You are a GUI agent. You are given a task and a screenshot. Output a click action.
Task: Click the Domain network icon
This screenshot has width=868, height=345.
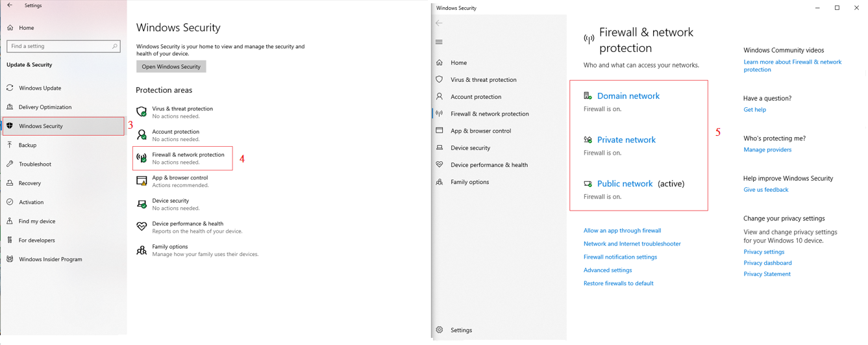[x=588, y=96]
